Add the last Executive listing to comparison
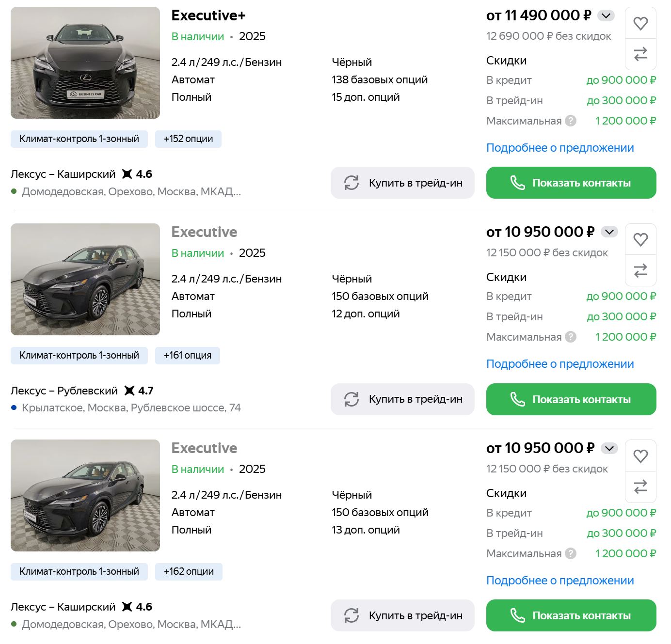Viewport: 671px width, 644px height. pyautogui.click(x=640, y=487)
